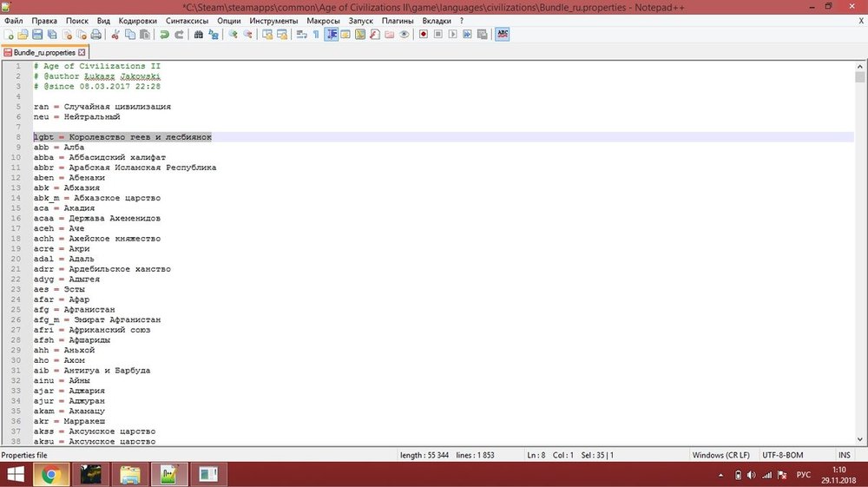Open the Инструменты menu
The width and height of the screenshot is (868, 487).
coord(273,21)
